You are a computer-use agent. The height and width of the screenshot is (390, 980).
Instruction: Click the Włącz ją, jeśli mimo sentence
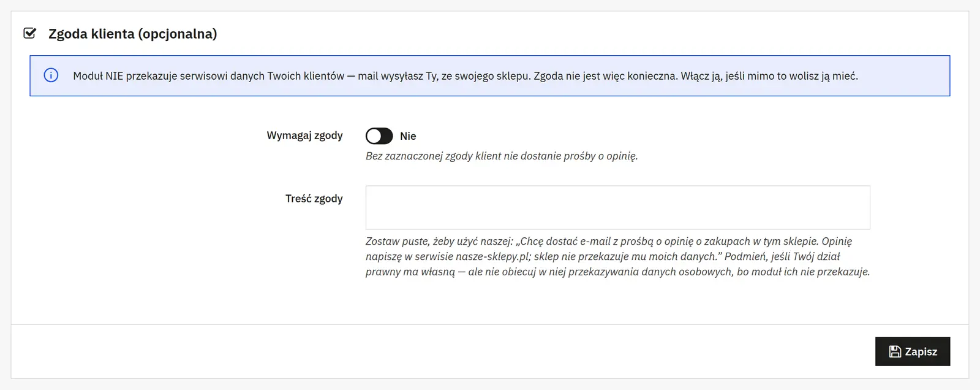[x=769, y=76]
